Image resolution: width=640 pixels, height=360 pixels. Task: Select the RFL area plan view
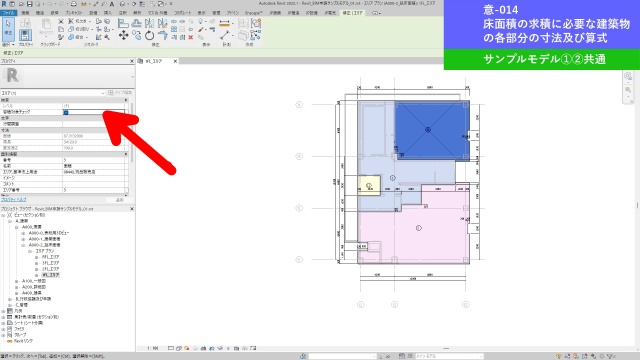click(x=50, y=257)
